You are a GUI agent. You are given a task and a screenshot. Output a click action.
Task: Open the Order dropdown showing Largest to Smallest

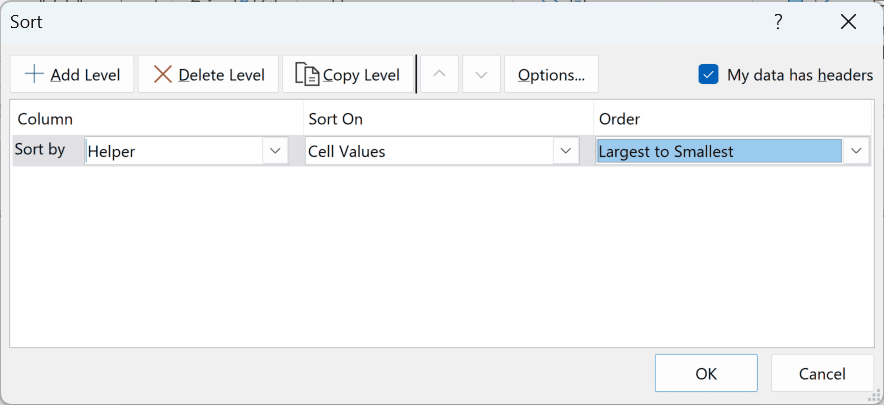click(856, 151)
